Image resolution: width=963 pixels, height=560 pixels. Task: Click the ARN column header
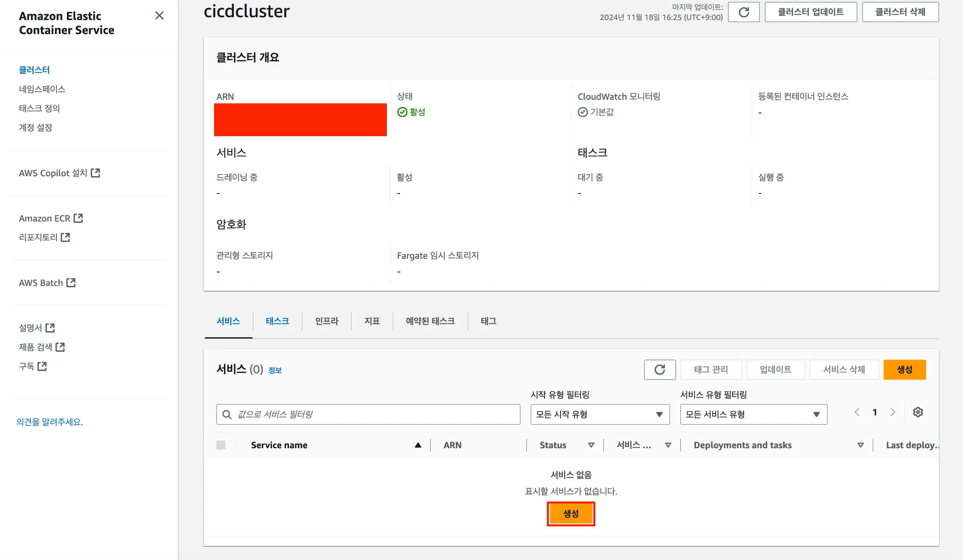[x=452, y=445]
